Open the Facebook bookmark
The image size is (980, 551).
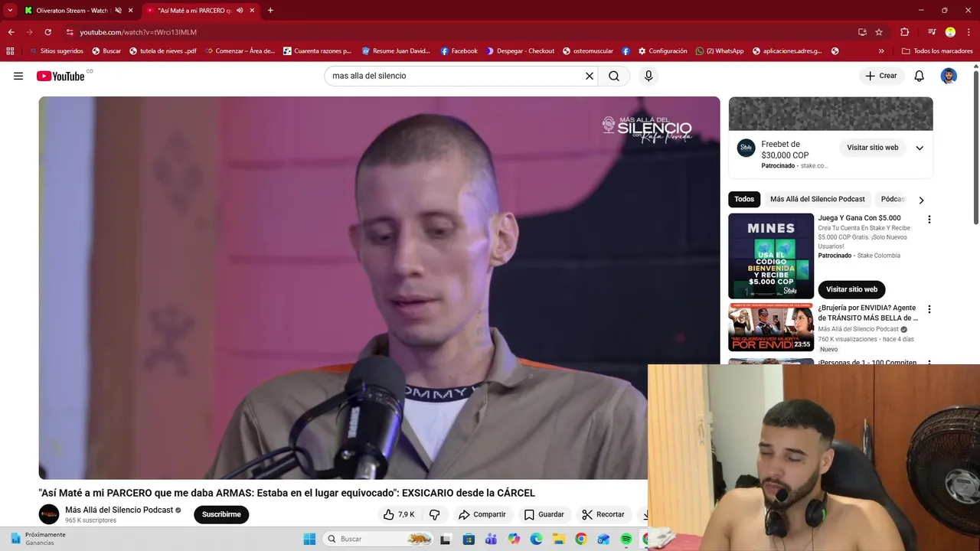pos(459,51)
